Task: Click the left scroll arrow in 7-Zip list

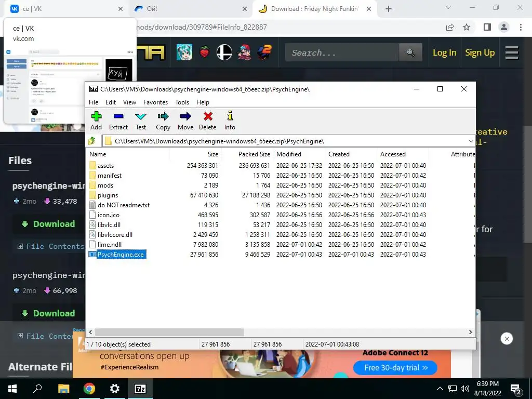Action: pyautogui.click(x=90, y=332)
